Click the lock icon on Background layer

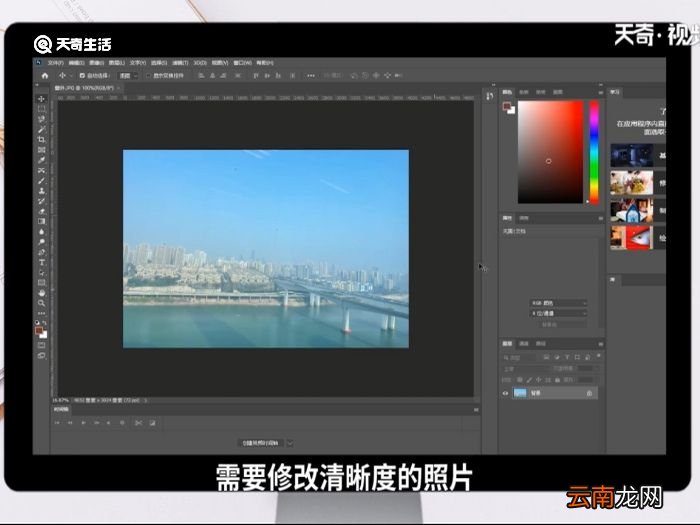tap(589, 393)
